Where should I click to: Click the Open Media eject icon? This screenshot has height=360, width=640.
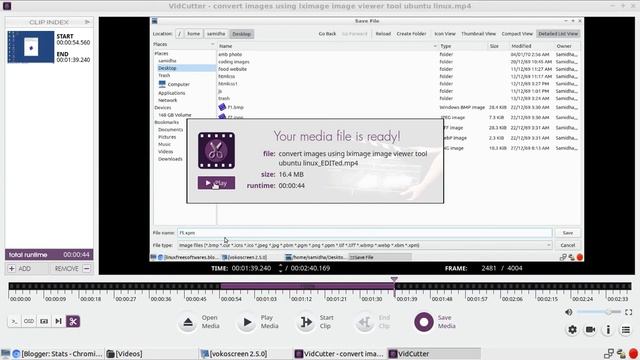[188, 322]
